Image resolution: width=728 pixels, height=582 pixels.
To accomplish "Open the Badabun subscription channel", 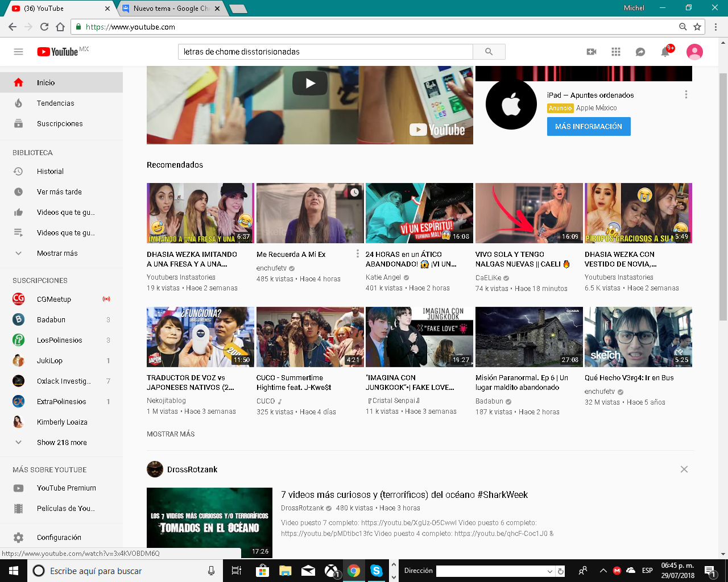I will (x=61, y=320).
